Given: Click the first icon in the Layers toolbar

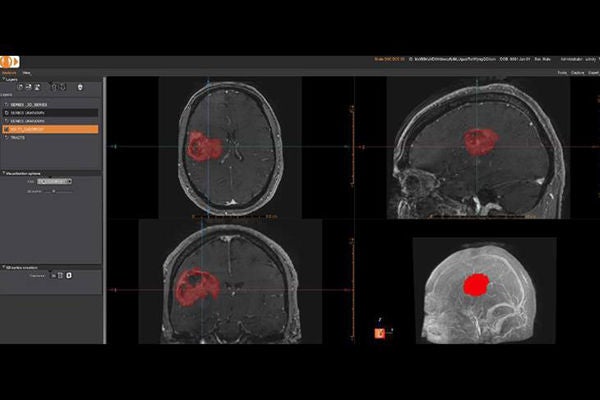Looking at the screenshot, I should click(20, 87).
